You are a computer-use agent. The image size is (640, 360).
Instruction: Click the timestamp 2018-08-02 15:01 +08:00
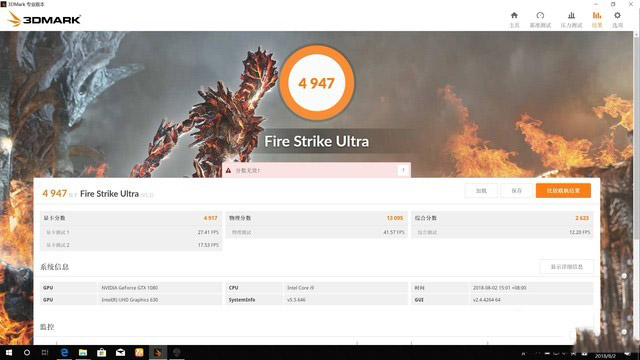coord(500,288)
